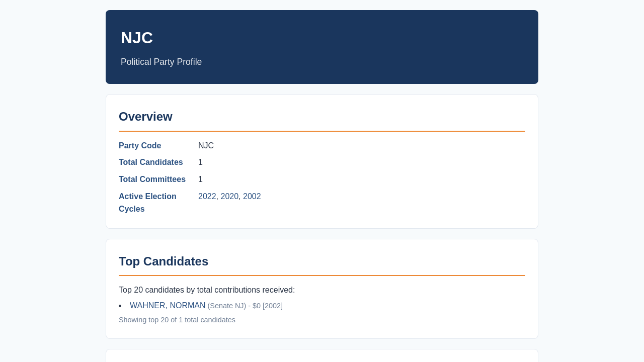This screenshot has height=362, width=644.
Task: Open the 2020 election cycle link
Action: coord(229,197)
